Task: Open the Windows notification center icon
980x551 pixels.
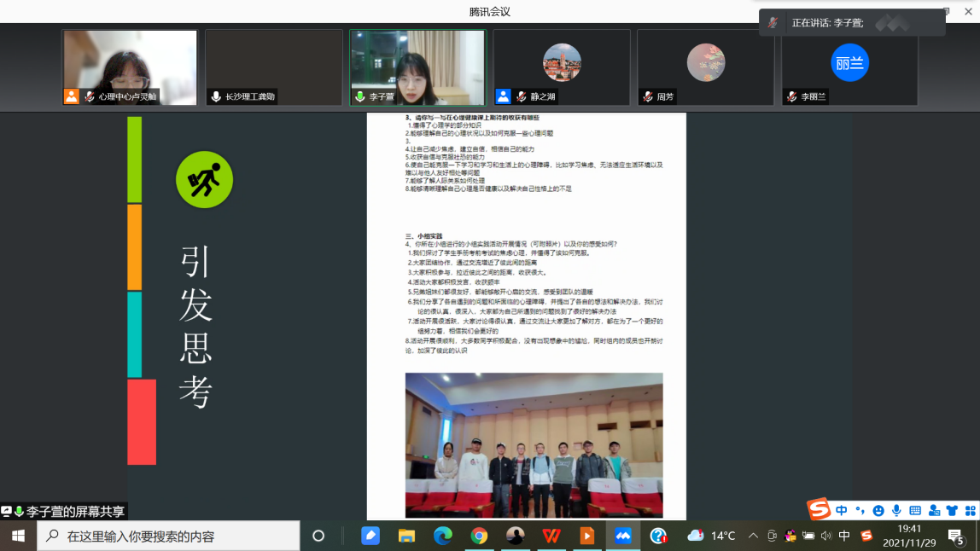Action: click(x=955, y=536)
